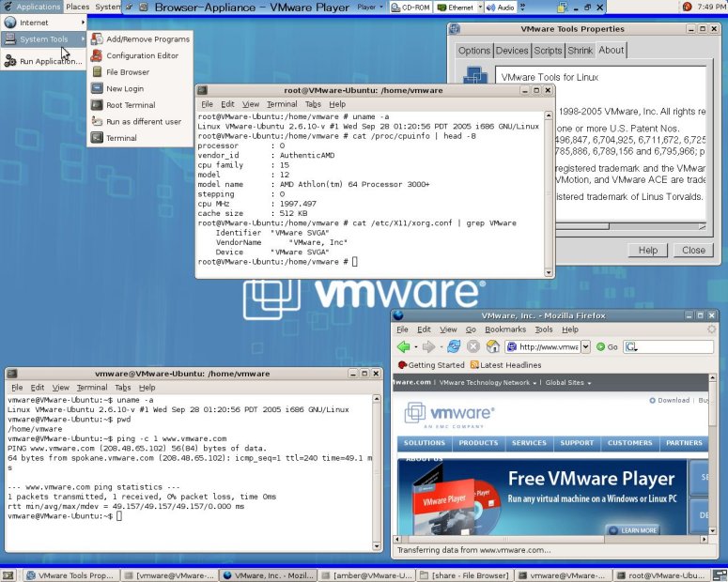The height and width of the screenshot is (582, 728).
Task: Reload the page in Firefox
Action: (x=454, y=346)
